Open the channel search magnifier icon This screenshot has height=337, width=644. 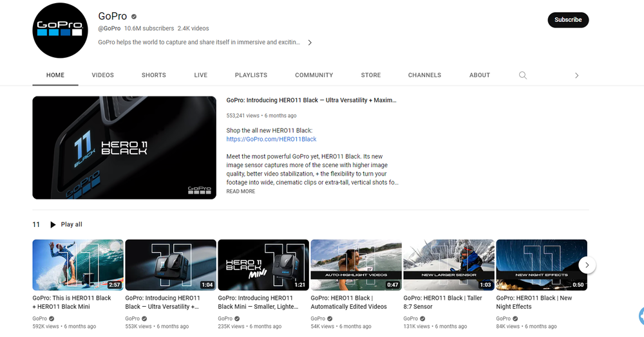(x=522, y=75)
